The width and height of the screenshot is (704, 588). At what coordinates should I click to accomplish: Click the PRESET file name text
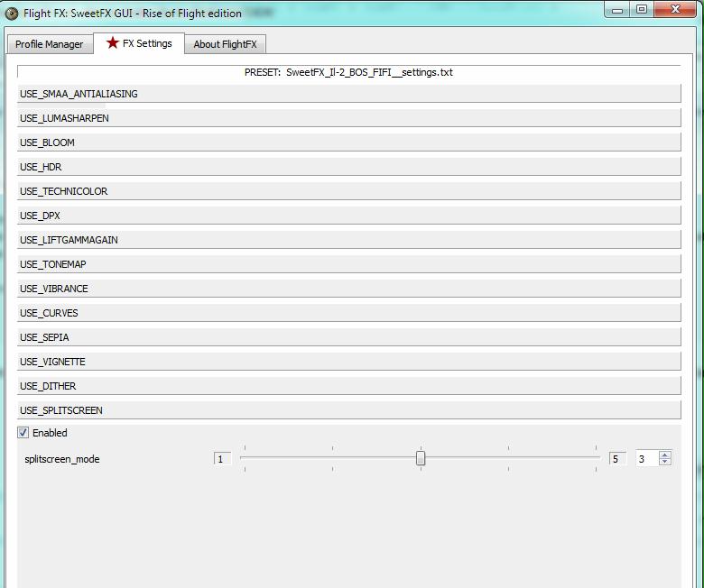[369, 72]
